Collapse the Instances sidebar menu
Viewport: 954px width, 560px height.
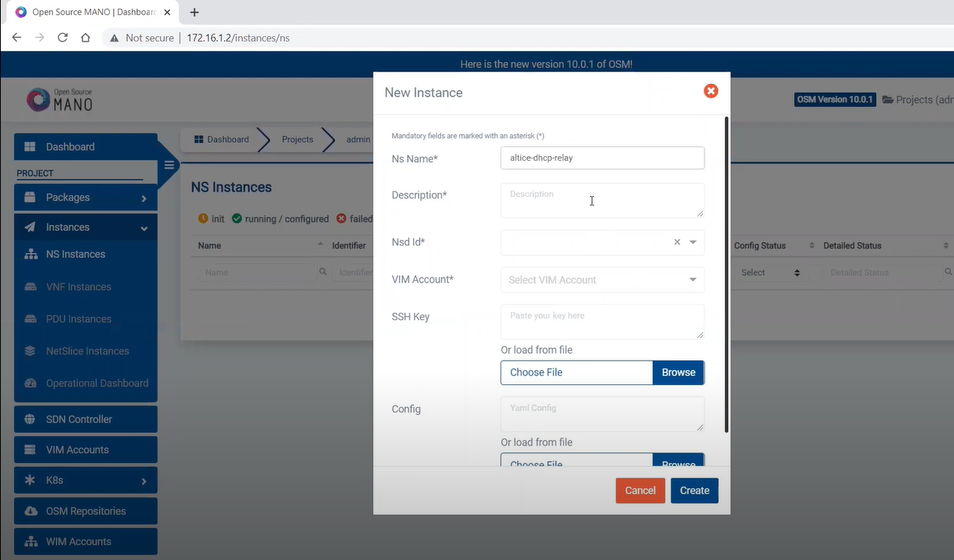86,227
